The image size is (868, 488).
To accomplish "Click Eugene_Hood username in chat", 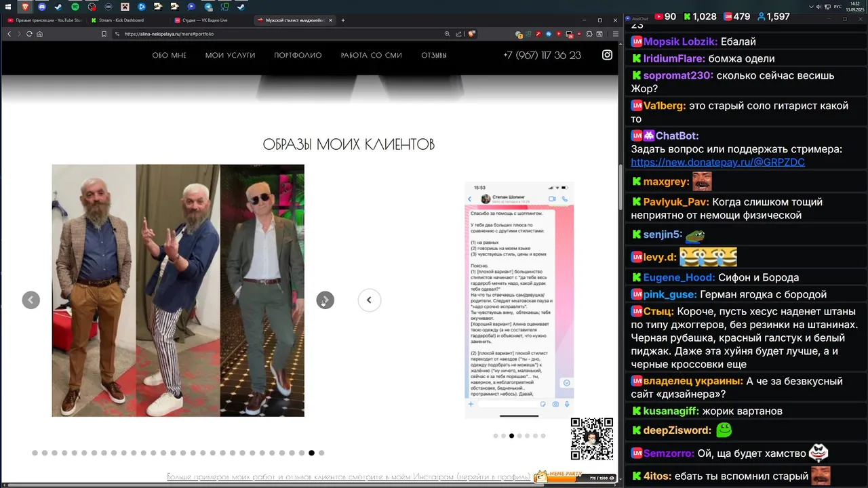I will click(679, 278).
